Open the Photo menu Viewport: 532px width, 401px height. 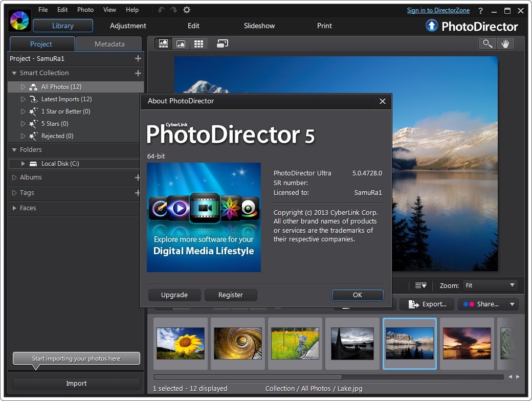(85, 10)
